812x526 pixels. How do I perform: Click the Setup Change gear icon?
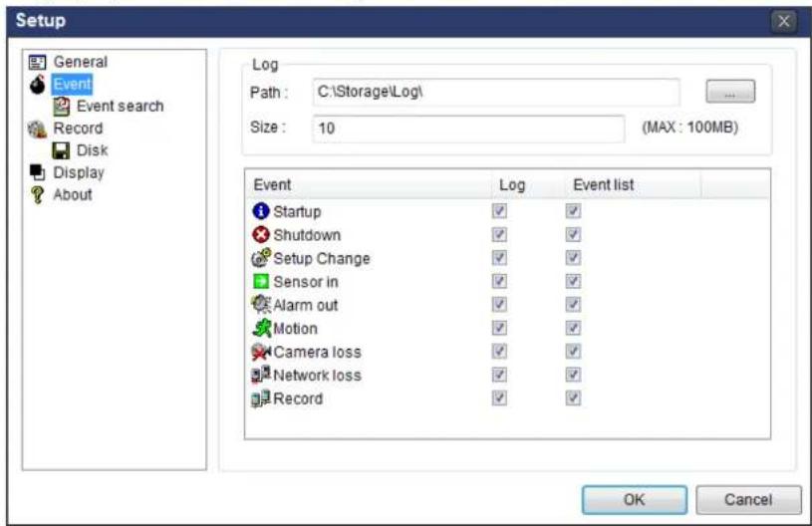[x=261, y=258]
